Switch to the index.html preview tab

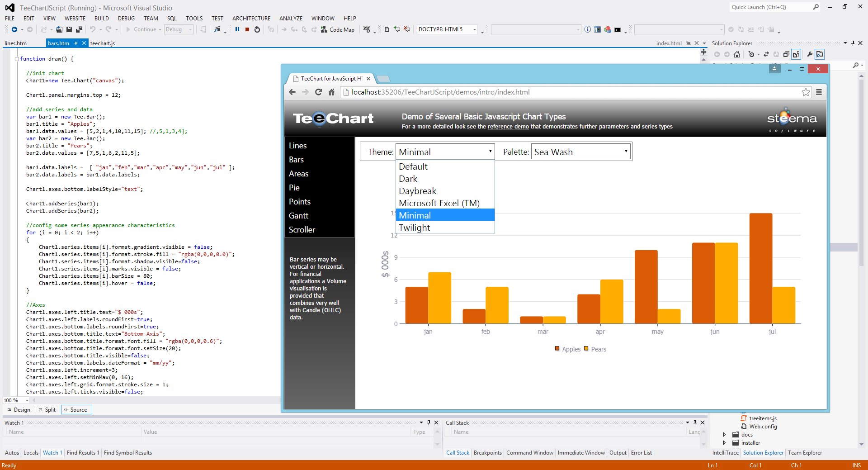pos(669,43)
